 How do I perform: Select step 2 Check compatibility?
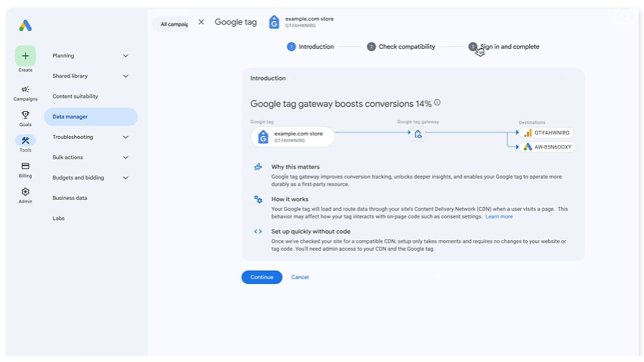[401, 47]
